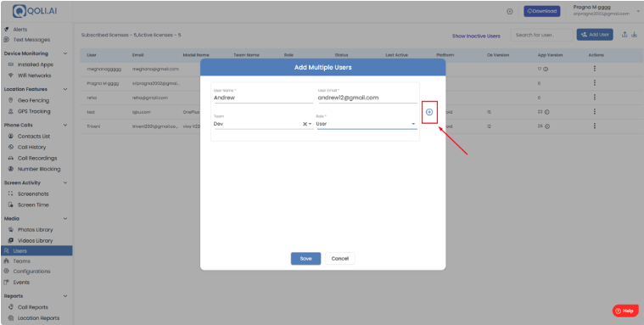Open actions menu for meghanaggggg row
The image size is (644, 325).
click(594, 69)
